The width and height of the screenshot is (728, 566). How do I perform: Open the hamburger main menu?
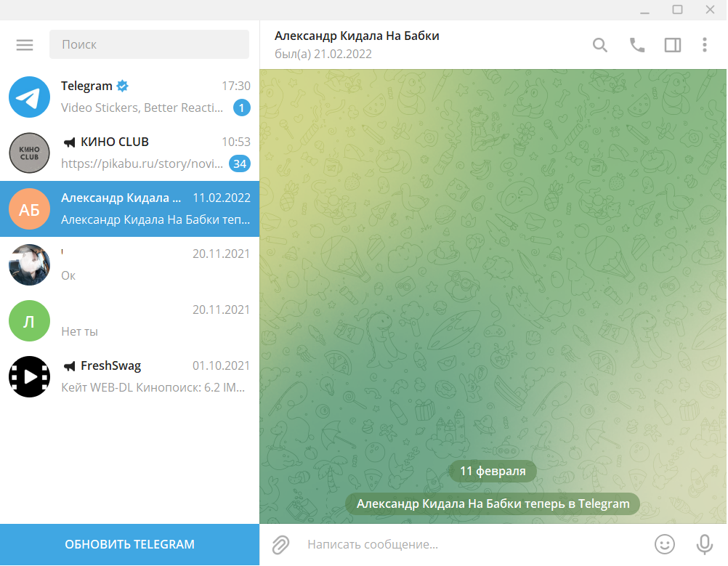25,44
